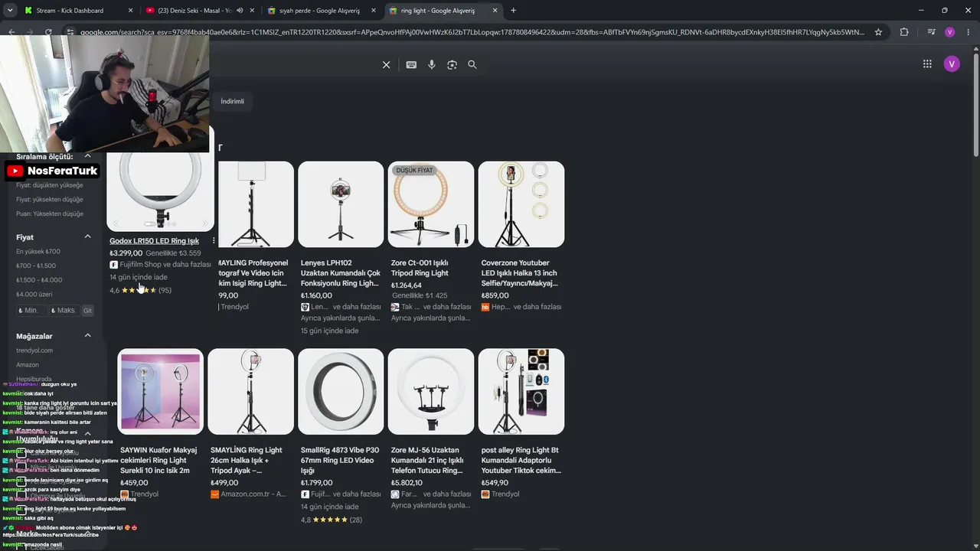Open the post alley Ring Light image

tap(521, 392)
